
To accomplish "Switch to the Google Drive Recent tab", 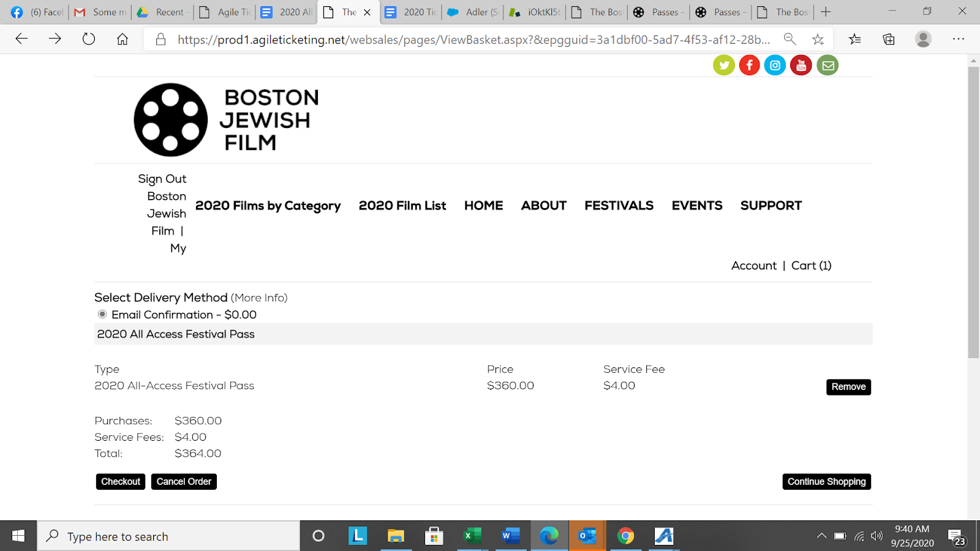I will point(163,12).
